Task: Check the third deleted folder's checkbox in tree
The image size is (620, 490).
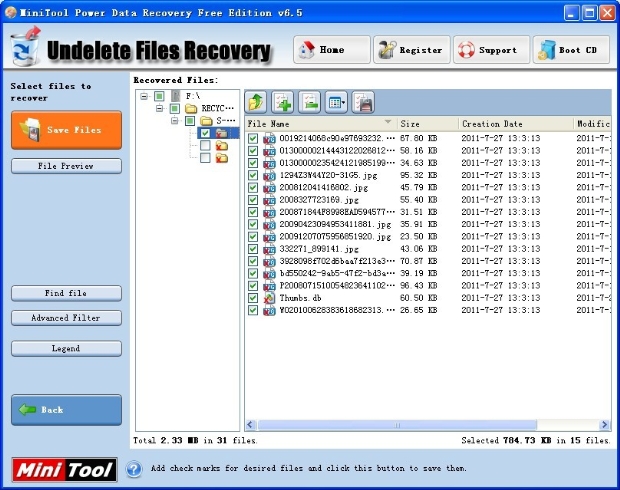Action: [205, 158]
